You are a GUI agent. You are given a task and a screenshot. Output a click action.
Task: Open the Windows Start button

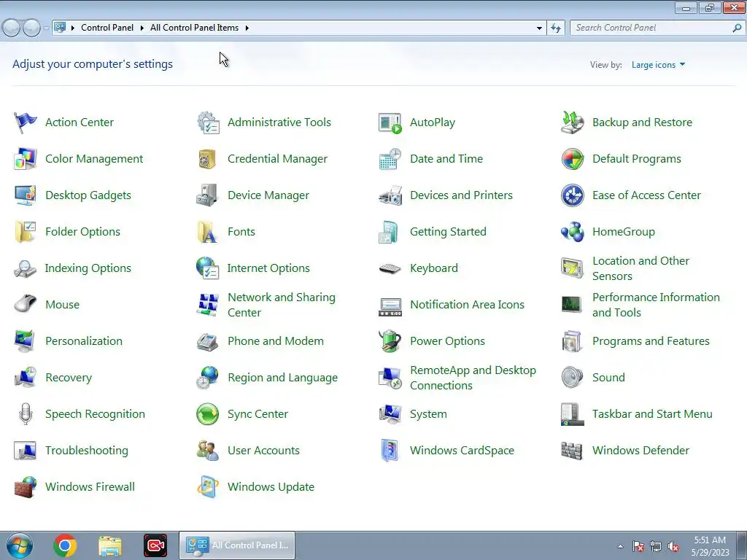point(20,545)
